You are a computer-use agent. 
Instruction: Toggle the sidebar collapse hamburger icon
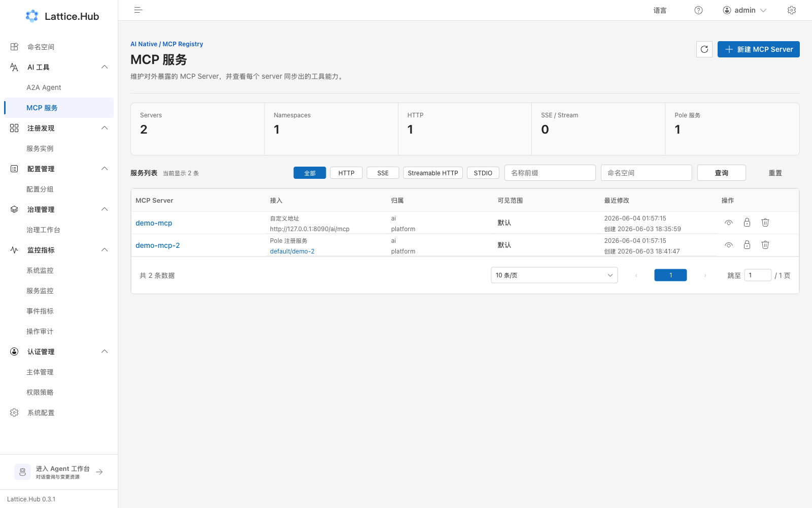point(138,10)
